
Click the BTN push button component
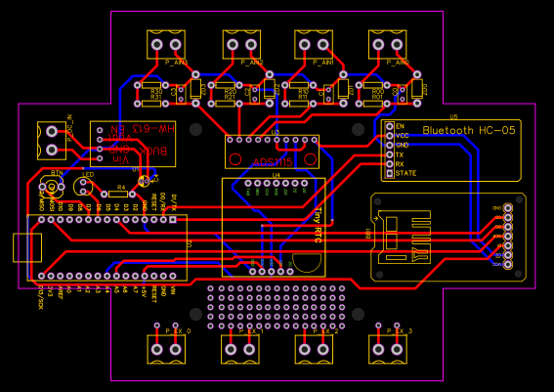point(52,187)
